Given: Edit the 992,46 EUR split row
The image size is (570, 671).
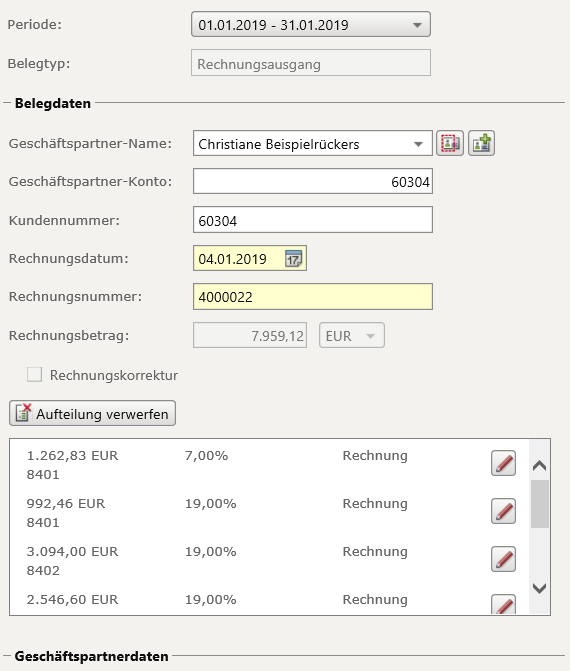Looking at the screenshot, I should (x=503, y=511).
